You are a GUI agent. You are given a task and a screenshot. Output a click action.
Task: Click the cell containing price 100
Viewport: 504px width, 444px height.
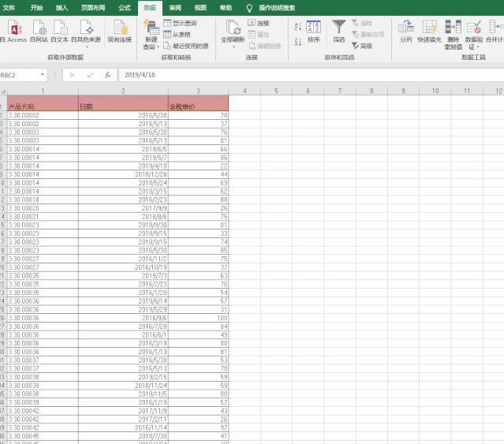coord(198,318)
